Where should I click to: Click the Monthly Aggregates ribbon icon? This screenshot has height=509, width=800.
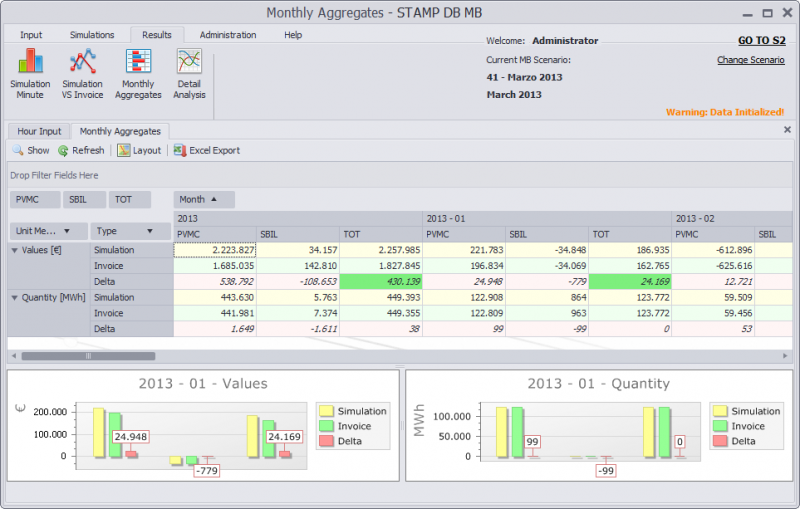pos(138,69)
